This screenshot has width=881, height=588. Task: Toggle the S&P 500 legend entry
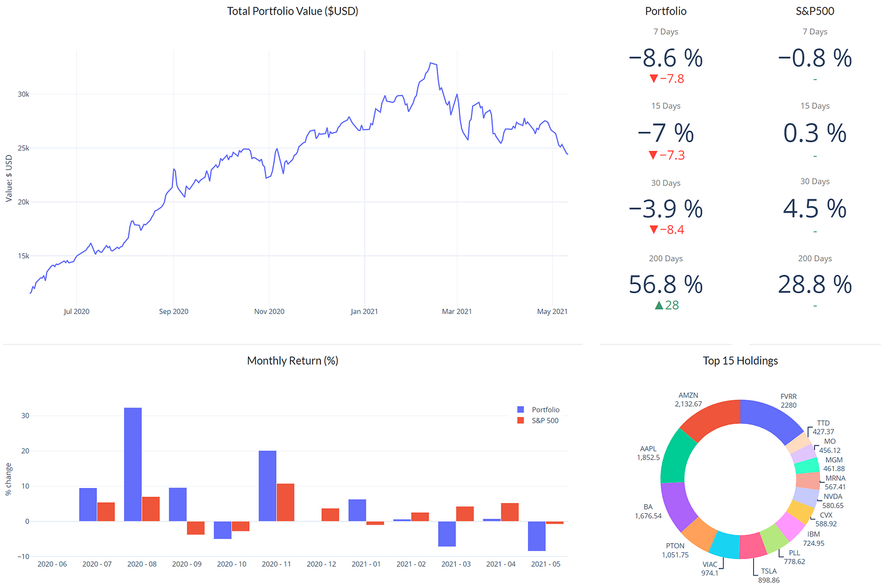[538, 421]
